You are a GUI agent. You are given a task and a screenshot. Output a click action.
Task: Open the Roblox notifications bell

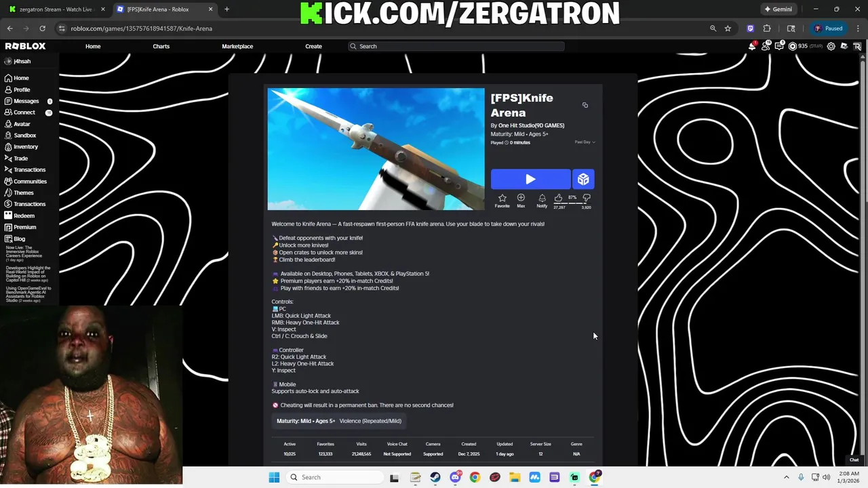pyautogui.click(x=753, y=46)
